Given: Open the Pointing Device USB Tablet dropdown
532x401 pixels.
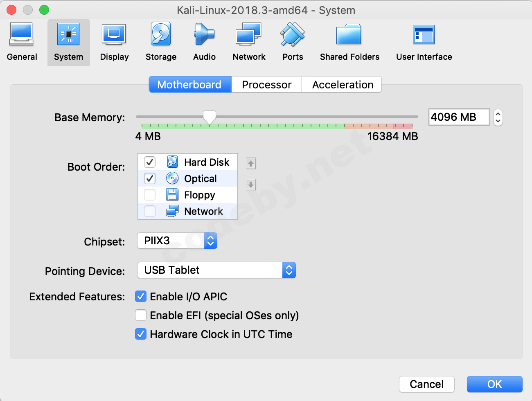Looking at the screenshot, I should pos(216,270).
